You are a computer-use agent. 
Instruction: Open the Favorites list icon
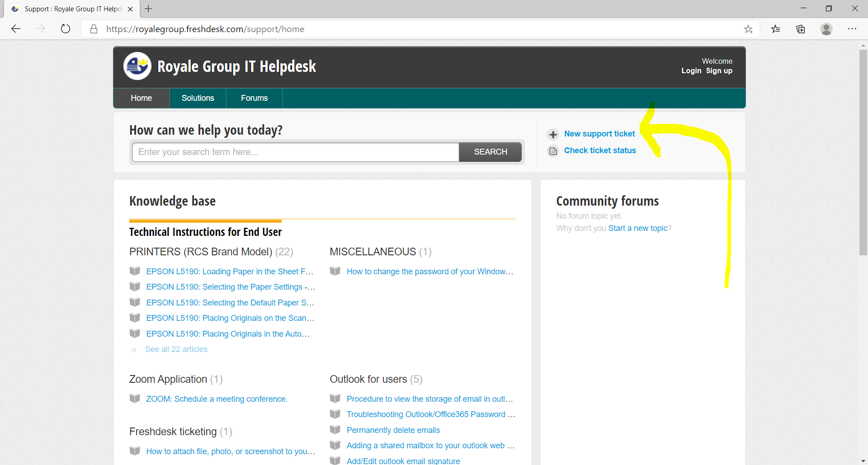click(776, 29)
